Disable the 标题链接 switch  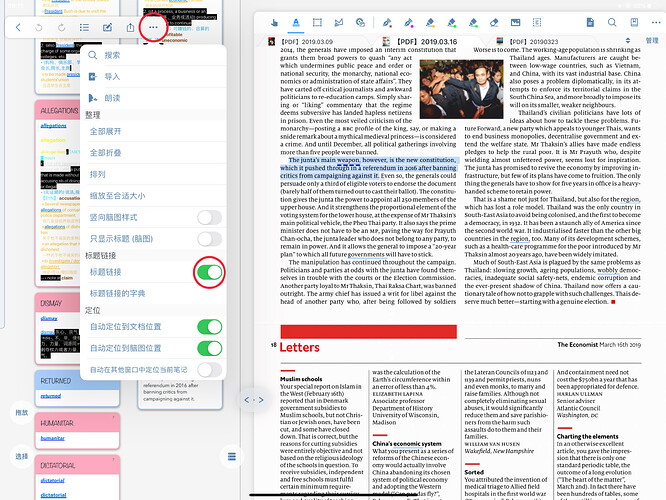(x=209, y=272)
